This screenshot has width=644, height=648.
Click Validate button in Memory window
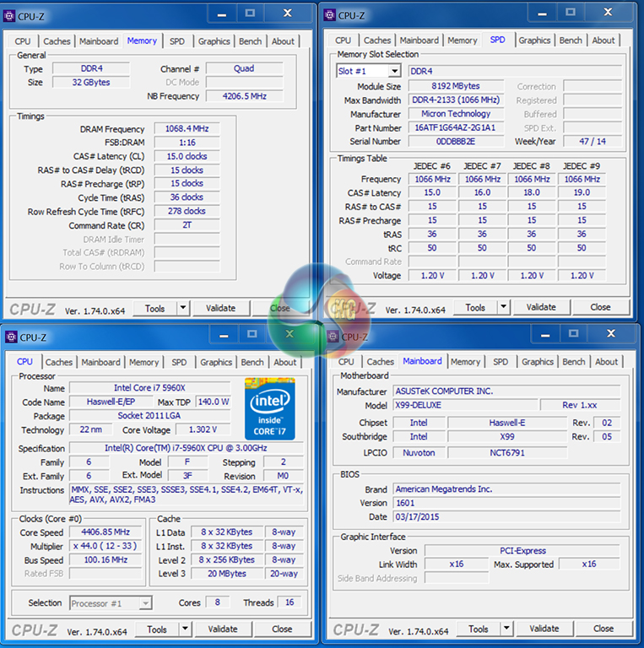coord(221,308)
